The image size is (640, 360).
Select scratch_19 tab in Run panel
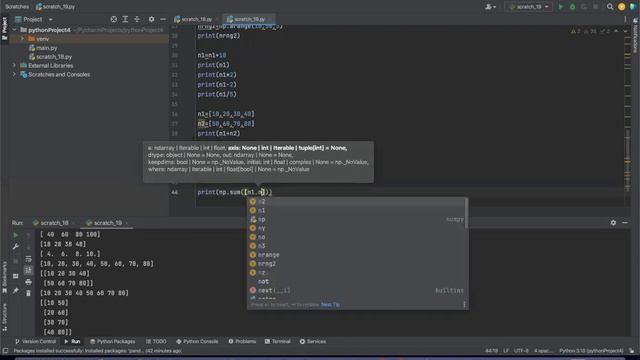[107, 223]
